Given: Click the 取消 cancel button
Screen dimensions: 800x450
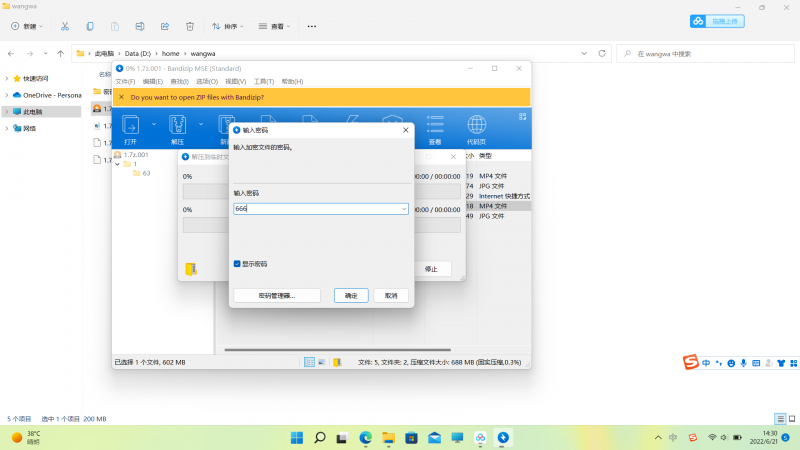Looking at the screenshot, I should point(391,296).
